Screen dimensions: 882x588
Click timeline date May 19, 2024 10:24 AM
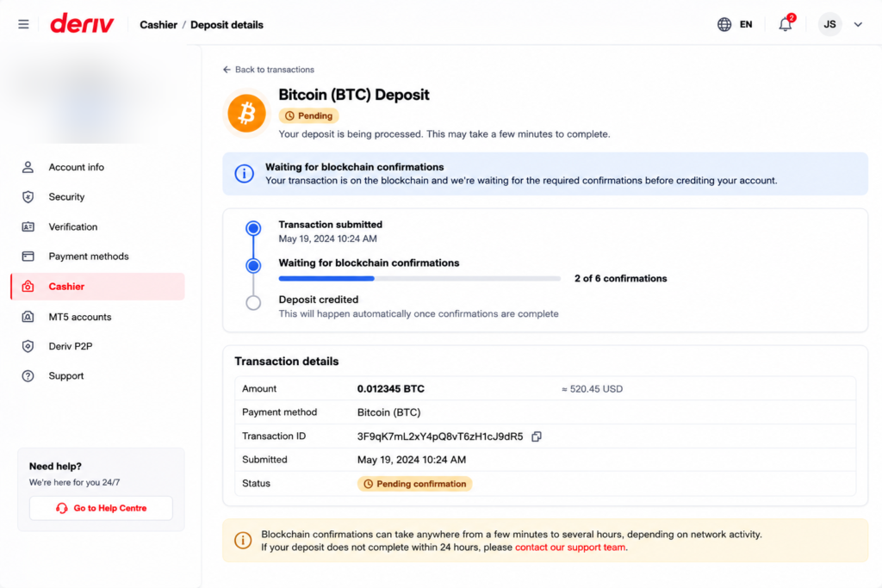pos(328,239)
